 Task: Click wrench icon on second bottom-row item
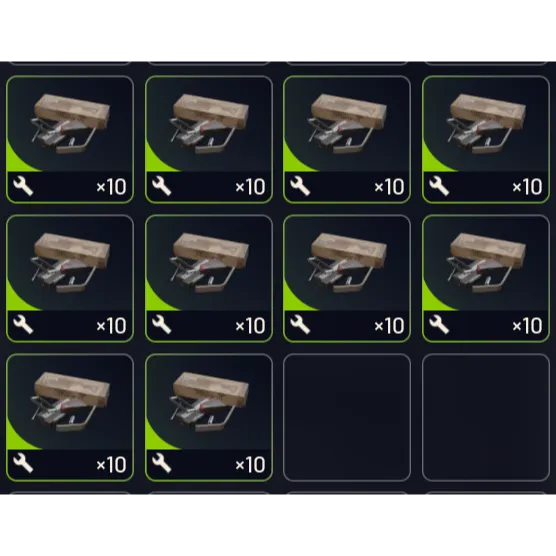(x=162, y=464)
